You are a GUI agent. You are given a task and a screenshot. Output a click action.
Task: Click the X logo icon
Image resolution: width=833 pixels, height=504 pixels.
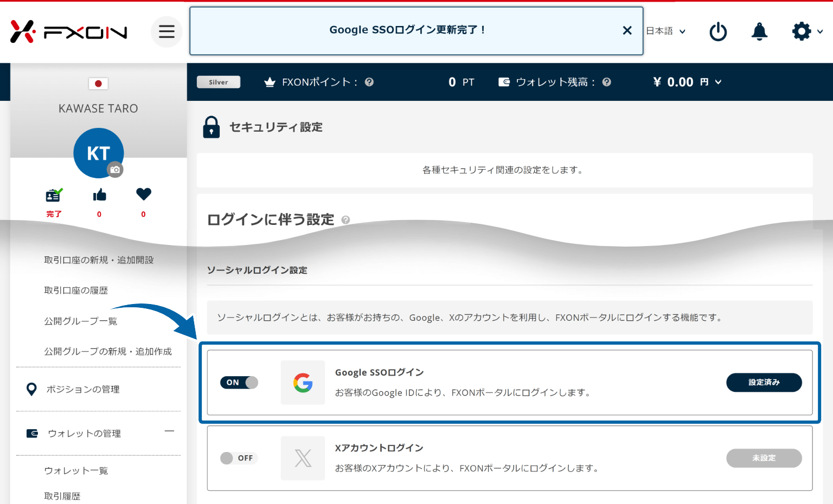[x=303, y=458]
